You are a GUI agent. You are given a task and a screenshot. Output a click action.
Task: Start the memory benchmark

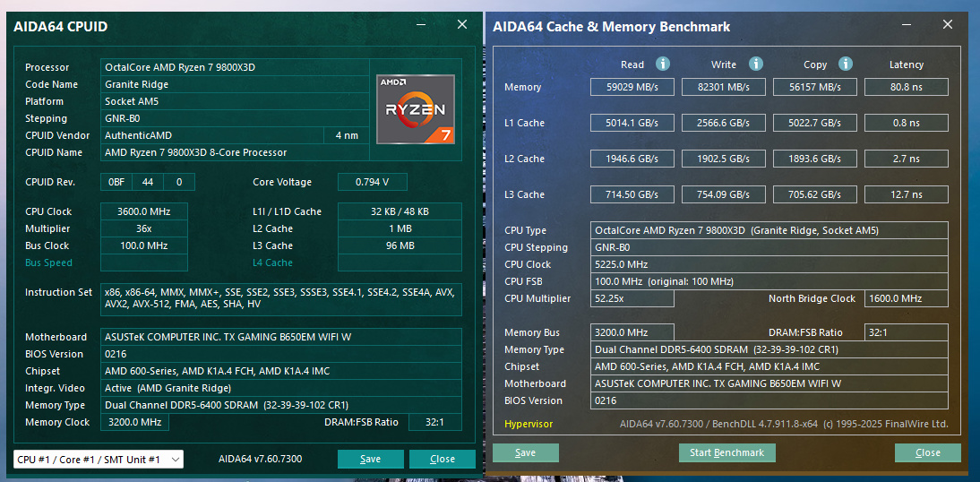[726, 452]
